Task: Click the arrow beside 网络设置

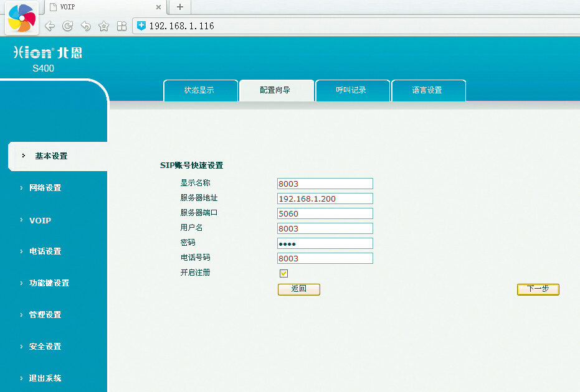Action: tap(21, 188)
